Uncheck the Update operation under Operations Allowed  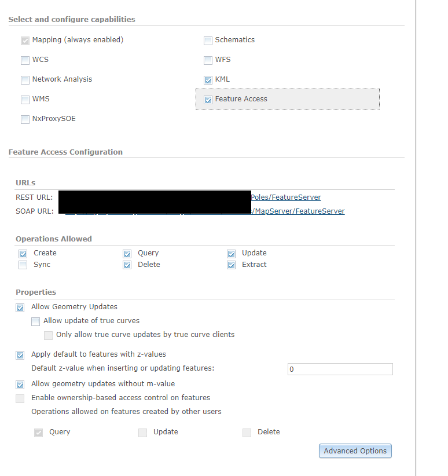click(231, 254)
